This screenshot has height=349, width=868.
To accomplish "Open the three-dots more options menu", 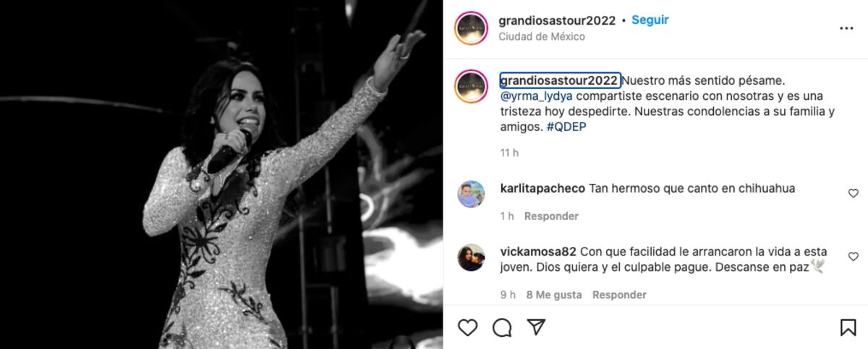I will 846,28.
